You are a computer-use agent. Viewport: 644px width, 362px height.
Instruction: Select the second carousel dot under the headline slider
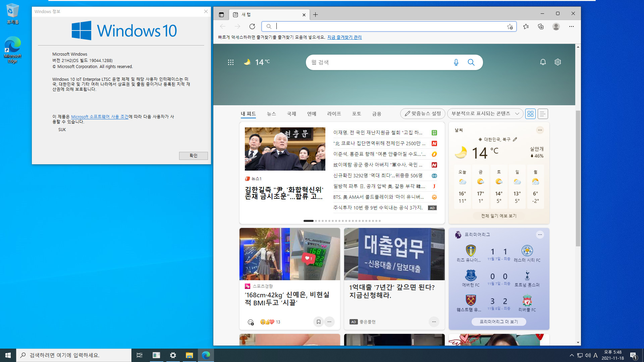click(316, 221)
